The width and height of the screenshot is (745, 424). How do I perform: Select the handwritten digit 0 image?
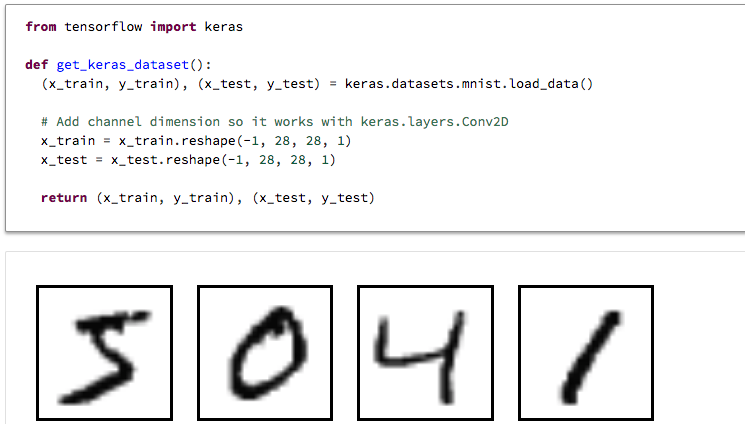265,353
